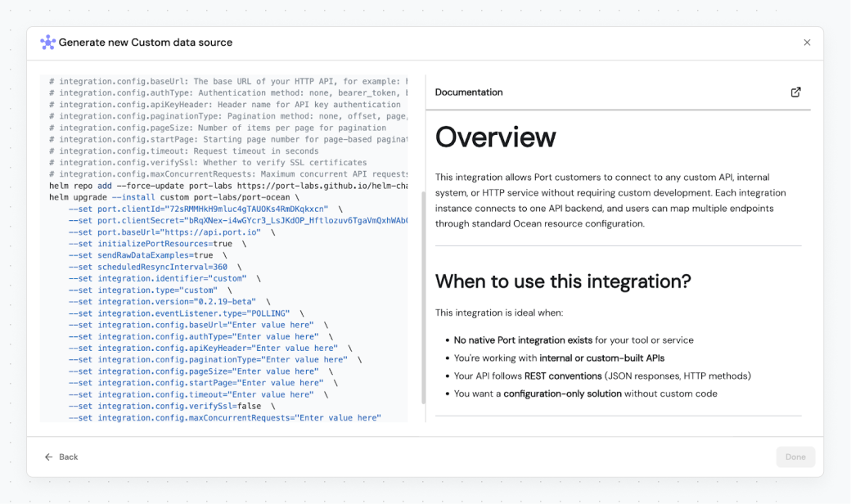Click the code panel vertical scrollbar
This screenshot has height=504, width=851.
(x=423, y=297)
